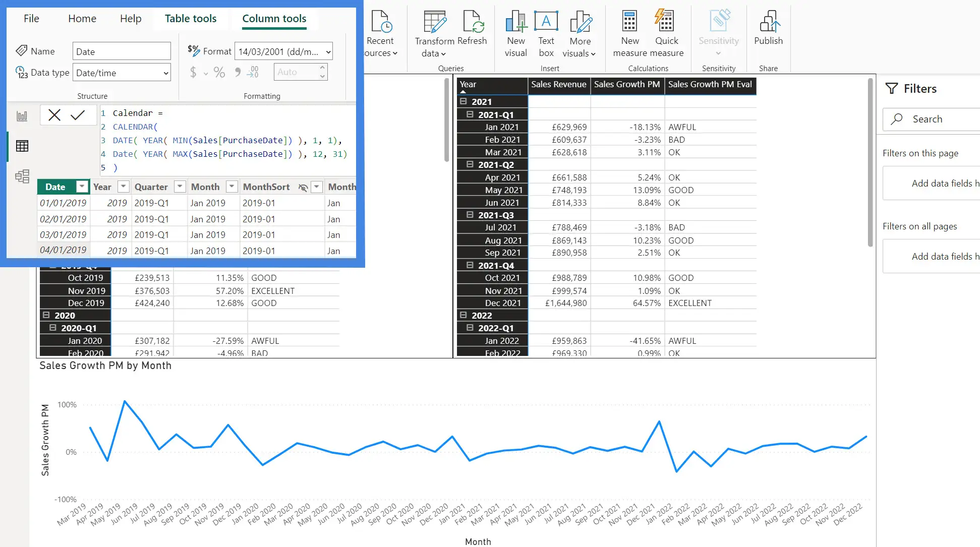Commit formula with checkmark icon
980x547 pixels.
(x=78, y=115)
